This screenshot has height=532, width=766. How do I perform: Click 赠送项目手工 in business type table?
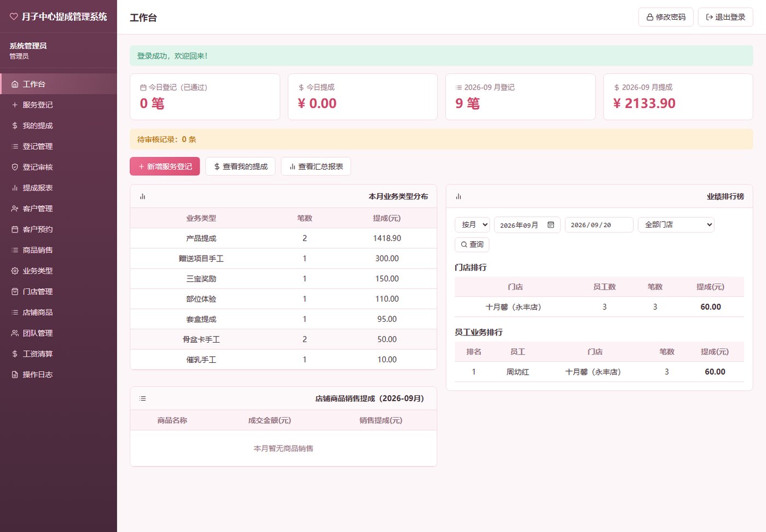click(201, 259)
